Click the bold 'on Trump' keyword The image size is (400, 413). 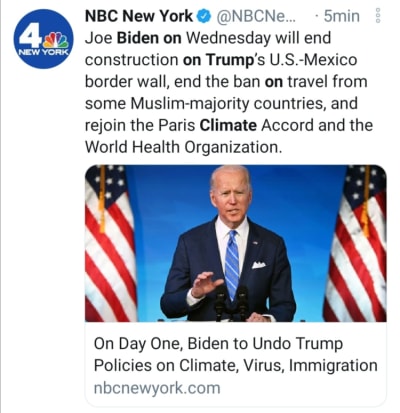218,60
